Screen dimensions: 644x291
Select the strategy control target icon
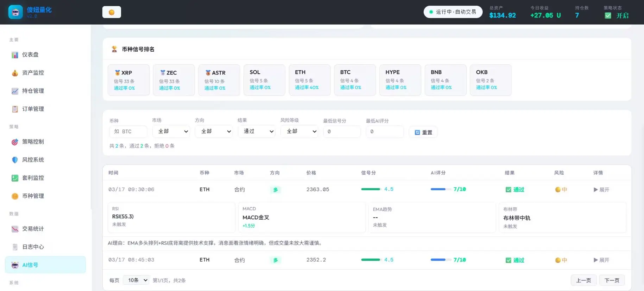click(x=15, y=142)
